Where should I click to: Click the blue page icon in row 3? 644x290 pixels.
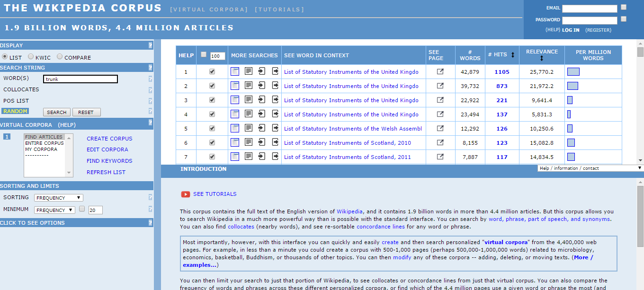coord(235,100)
